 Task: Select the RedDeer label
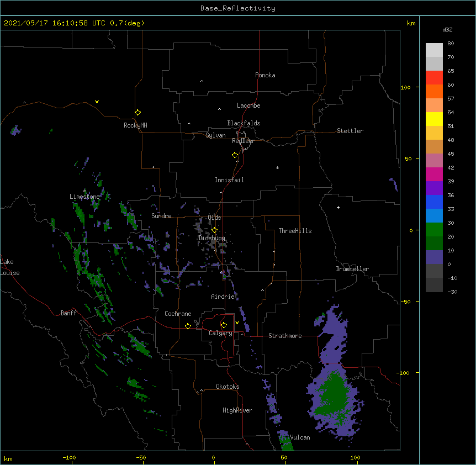tap(243, 141)
